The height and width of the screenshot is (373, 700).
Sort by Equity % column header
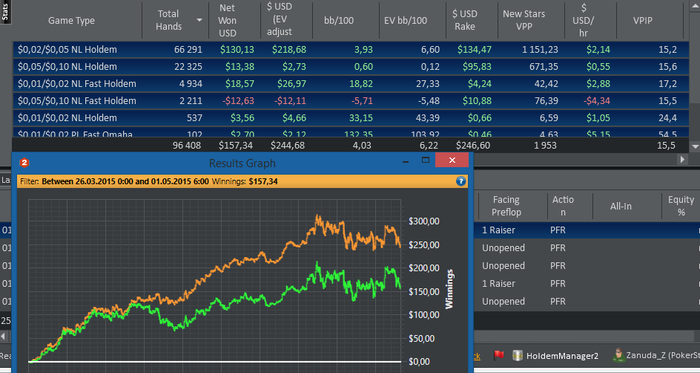tap(681, 206)
